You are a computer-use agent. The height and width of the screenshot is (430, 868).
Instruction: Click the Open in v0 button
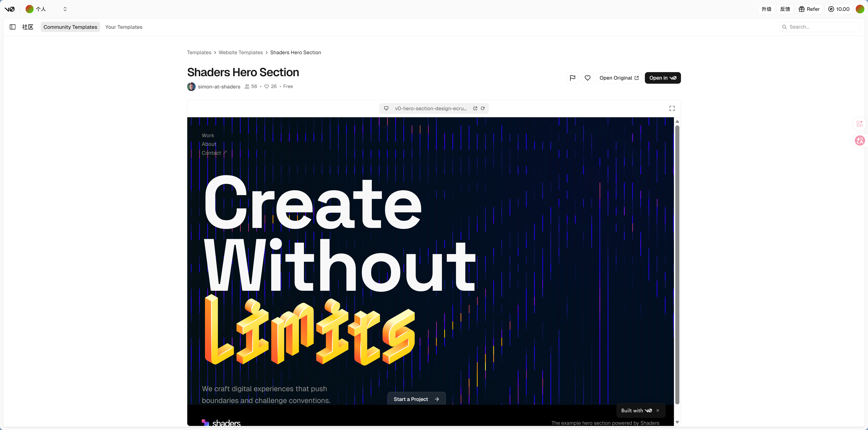tap(662, 78)
